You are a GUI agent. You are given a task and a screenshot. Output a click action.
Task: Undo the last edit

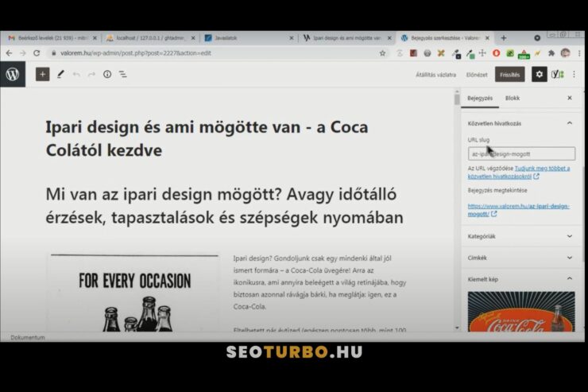click(x=76, y=74)
